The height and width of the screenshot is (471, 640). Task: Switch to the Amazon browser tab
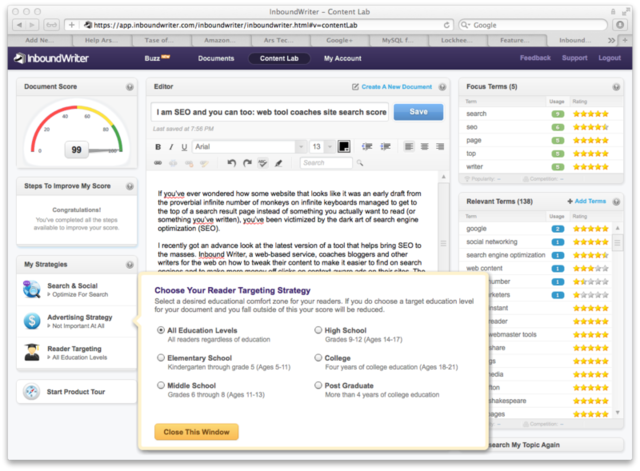click(x=220, y=40)
